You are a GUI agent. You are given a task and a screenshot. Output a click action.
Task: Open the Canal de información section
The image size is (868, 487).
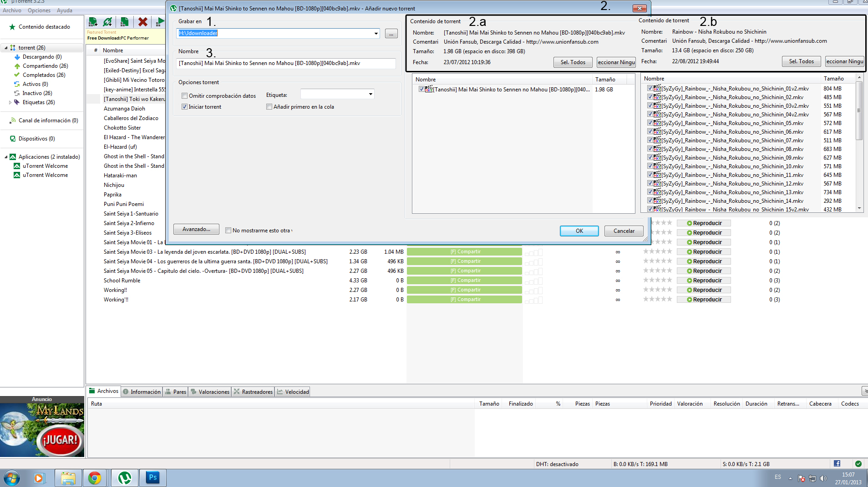click(x=47, y=120)
